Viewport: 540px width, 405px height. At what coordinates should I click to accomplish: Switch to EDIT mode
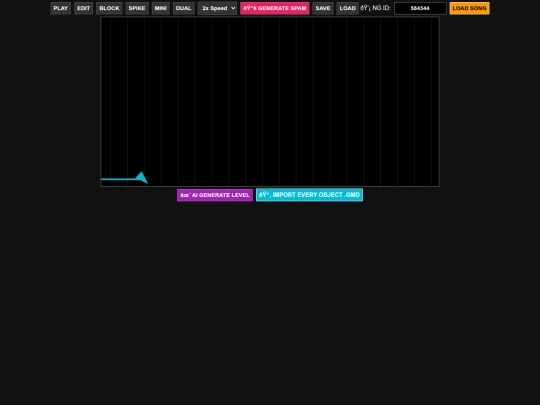[83, 8]
